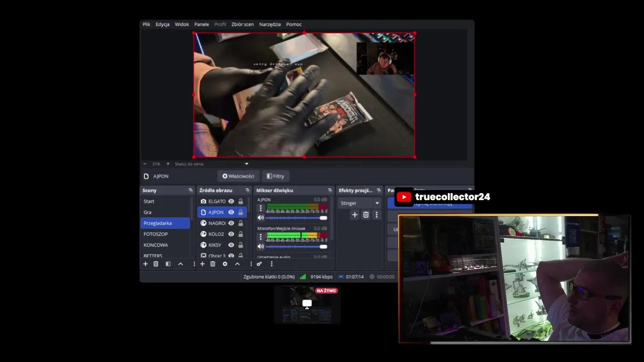Select the KONCOWA scene
Screen dimensions: 644x362
(166, 245)
